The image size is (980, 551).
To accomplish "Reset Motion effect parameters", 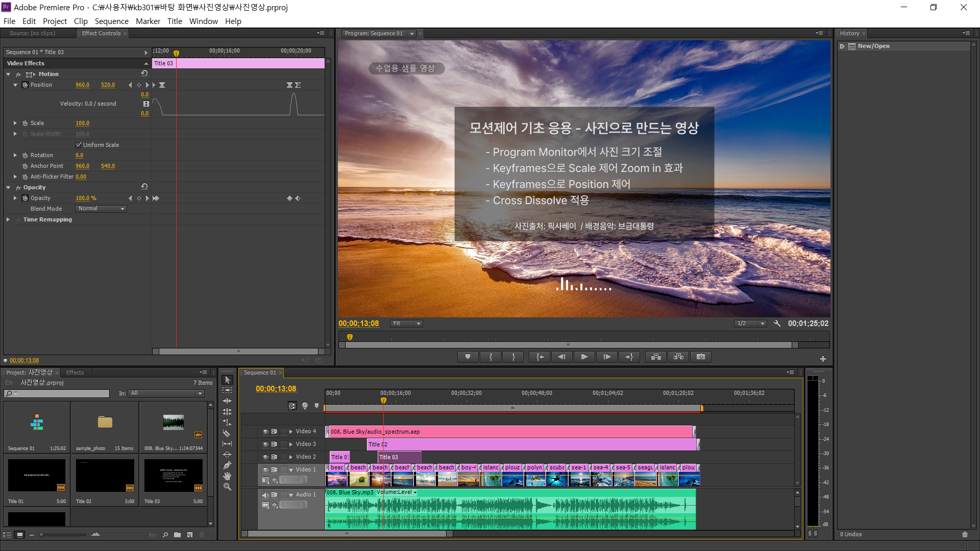I will [x=144, y=73].
